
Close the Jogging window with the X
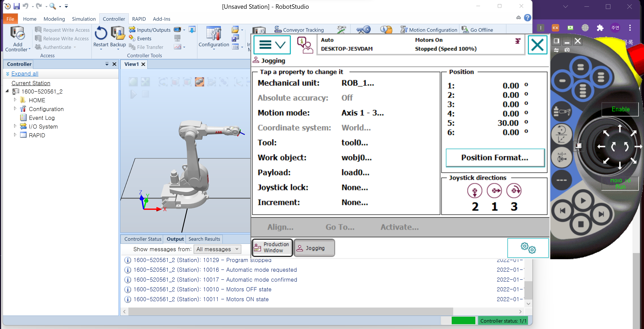pyautogui.click(x=537, y=45)
